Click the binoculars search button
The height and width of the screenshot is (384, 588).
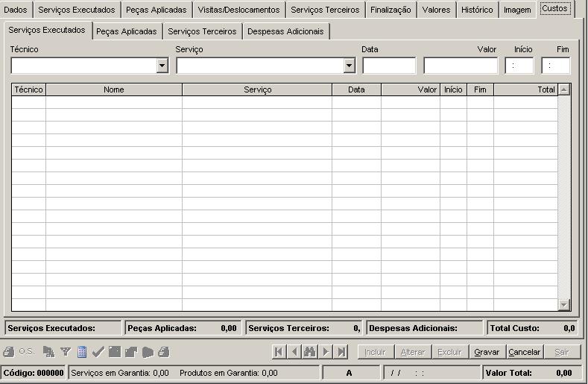[x=310, y=352]
